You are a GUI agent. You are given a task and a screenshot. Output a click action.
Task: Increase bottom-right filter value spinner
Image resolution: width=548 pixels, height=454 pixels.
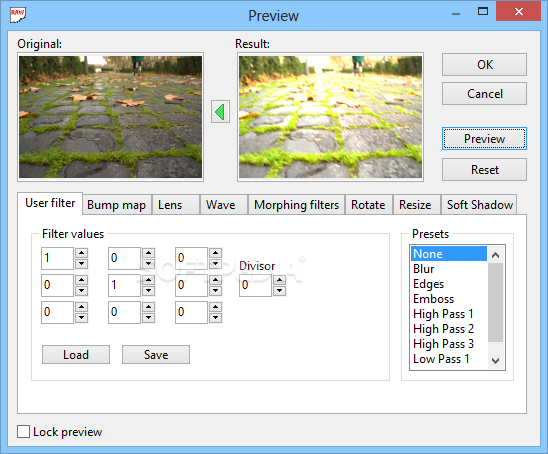pyautogui.click(x=216, y=307)
